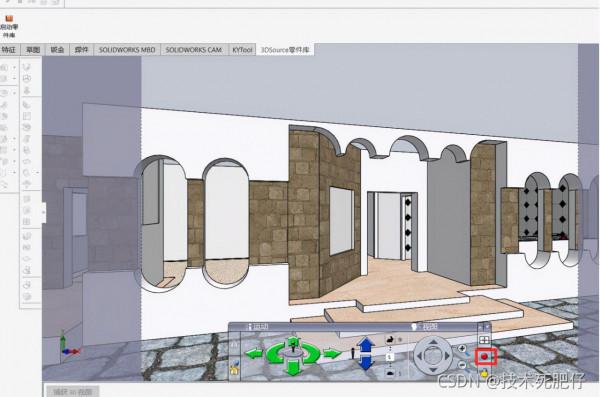Screen dimensions: 600x397
Task: Click the green strafe left arrow
Action: [x=254, y=353]
